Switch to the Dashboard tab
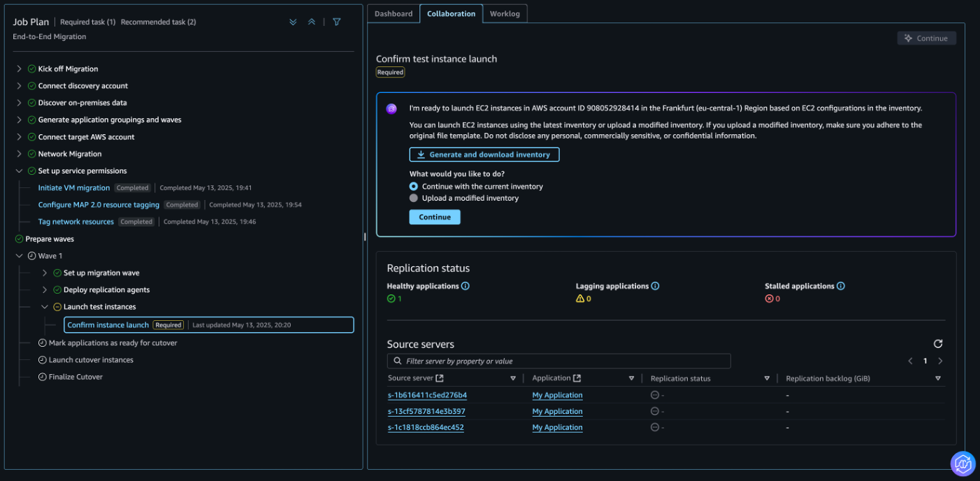This screenshot has width=980, height=481. pos(394,13)
